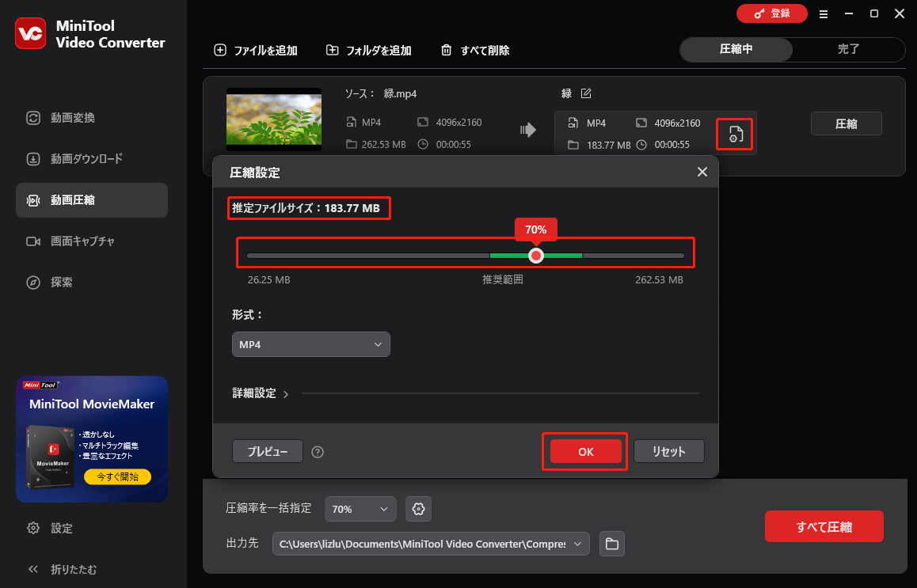Click the MiniTool MovieMaker ad banner title

click(92, 404)
